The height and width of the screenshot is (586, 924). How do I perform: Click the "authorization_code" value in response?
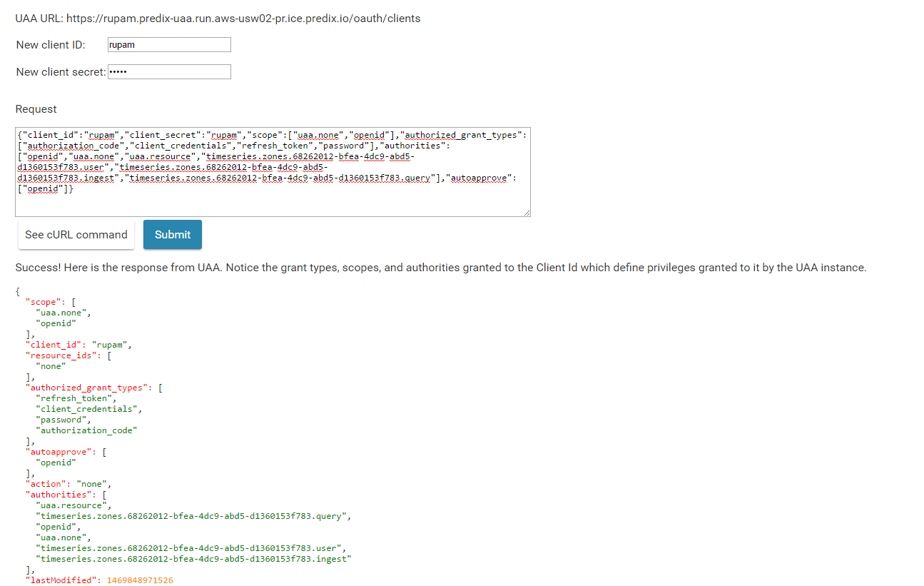(x=86, y=430)
